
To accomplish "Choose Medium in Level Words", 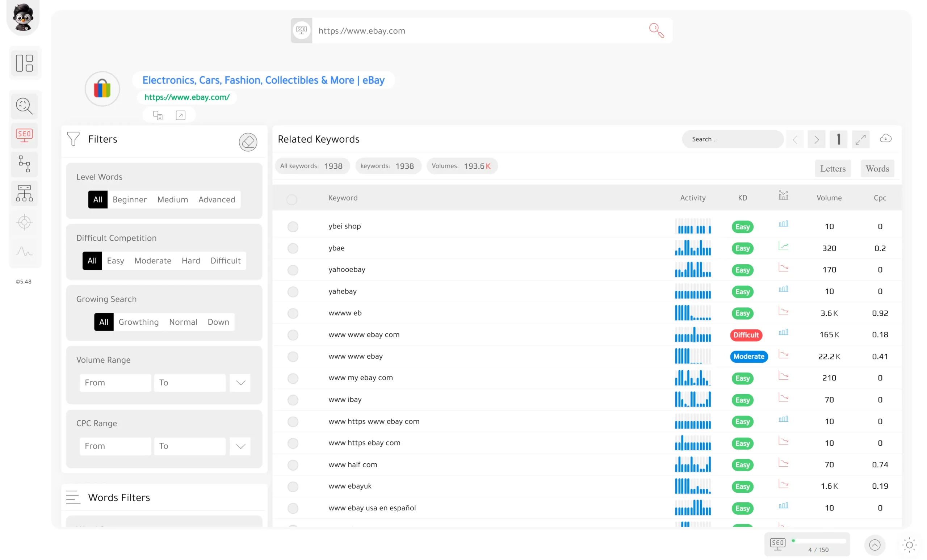I will coord(173,199).
